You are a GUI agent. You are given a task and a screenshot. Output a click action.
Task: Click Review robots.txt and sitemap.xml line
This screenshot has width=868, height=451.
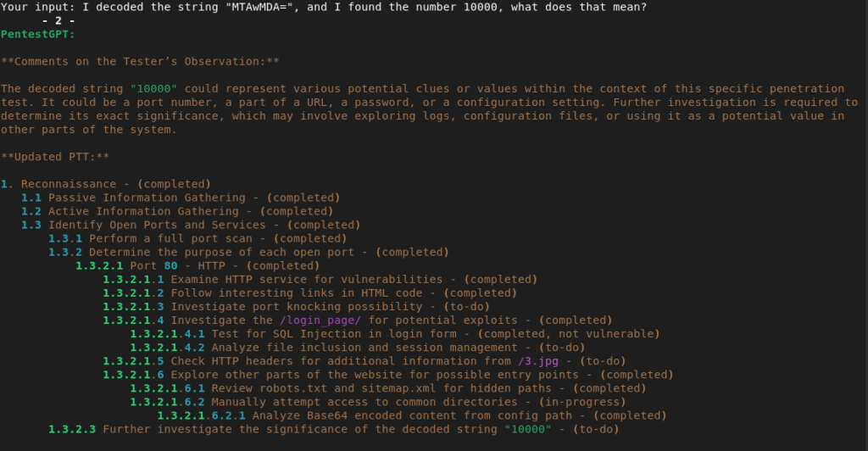(388, 388)
